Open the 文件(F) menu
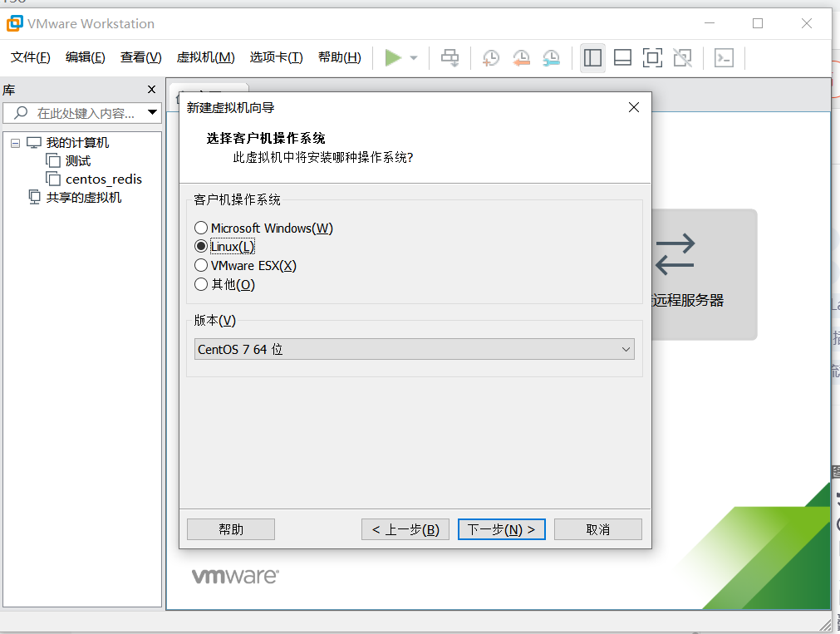 31,57
